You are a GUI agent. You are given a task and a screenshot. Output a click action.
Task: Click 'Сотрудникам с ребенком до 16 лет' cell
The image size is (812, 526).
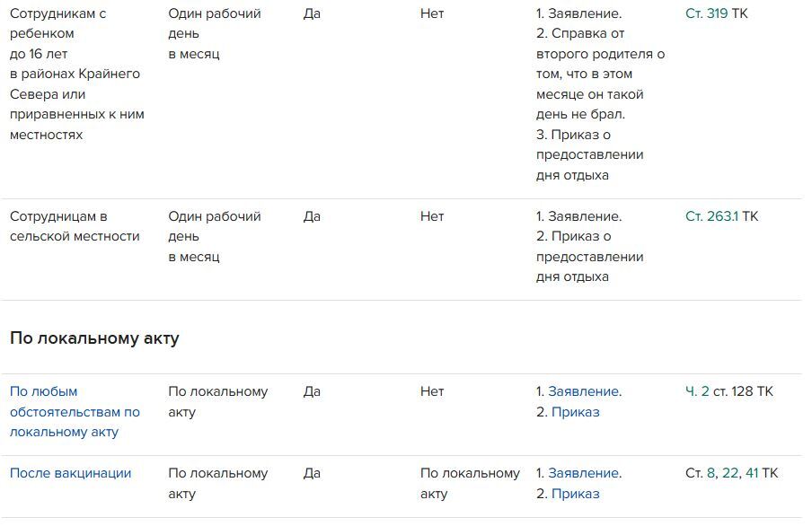point(76,74)
